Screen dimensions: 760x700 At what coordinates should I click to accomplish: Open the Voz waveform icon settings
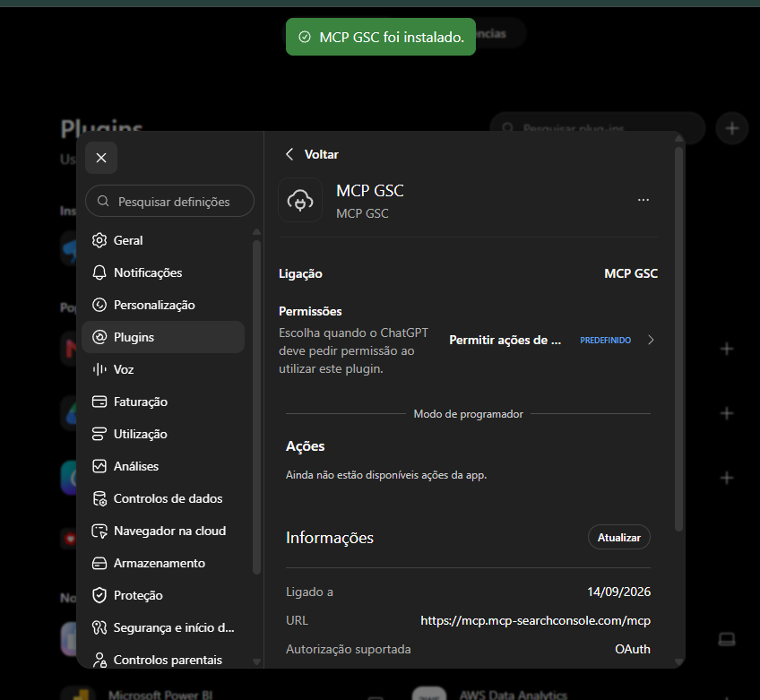tap(99, 369)
